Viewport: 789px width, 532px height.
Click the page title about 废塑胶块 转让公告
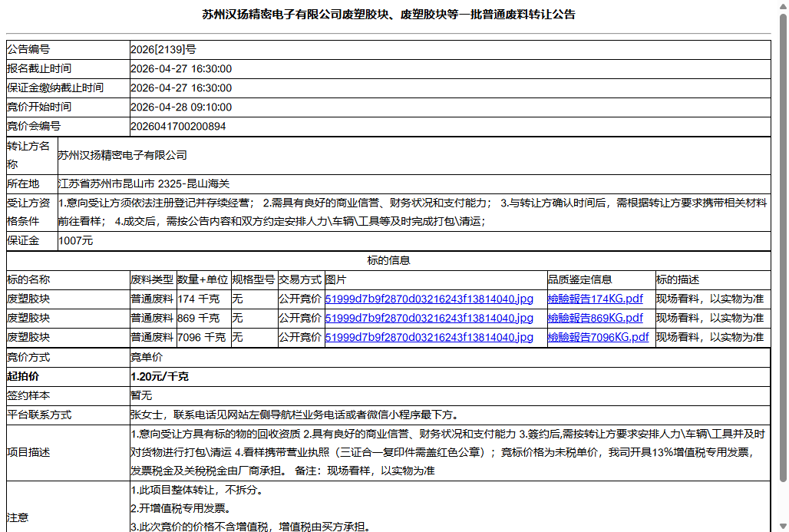coord(388,15)
